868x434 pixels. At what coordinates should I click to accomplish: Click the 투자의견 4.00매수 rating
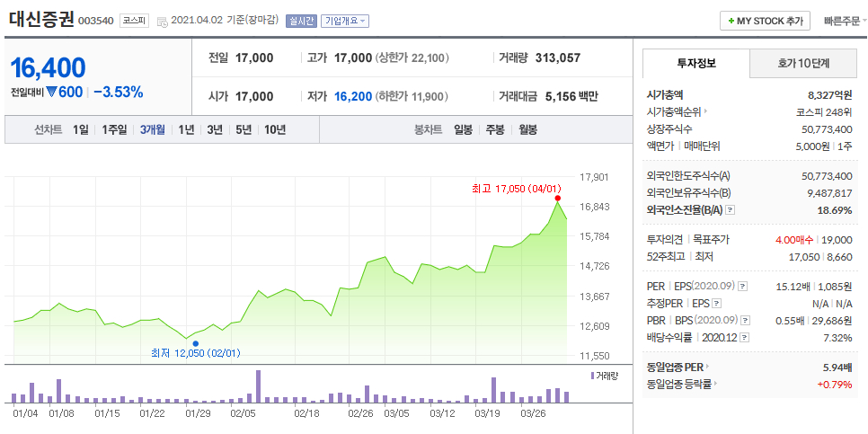(x=794, y=240)
